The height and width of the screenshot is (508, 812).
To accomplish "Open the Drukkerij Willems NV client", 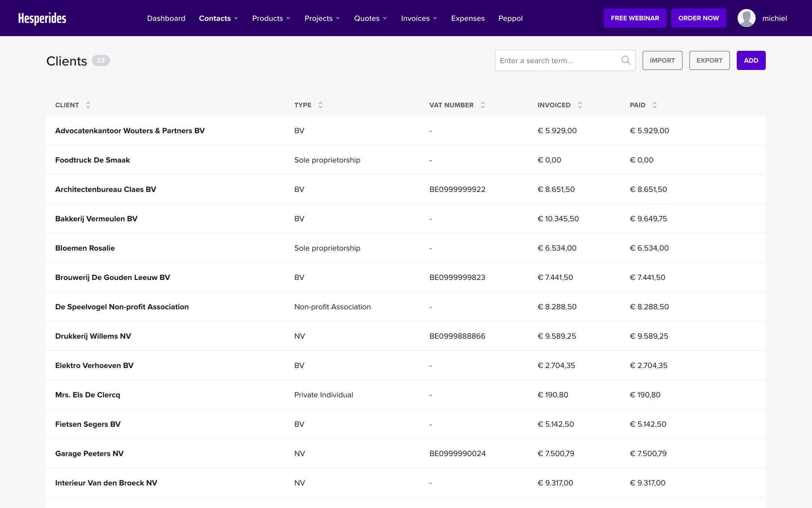I will 93,336.
